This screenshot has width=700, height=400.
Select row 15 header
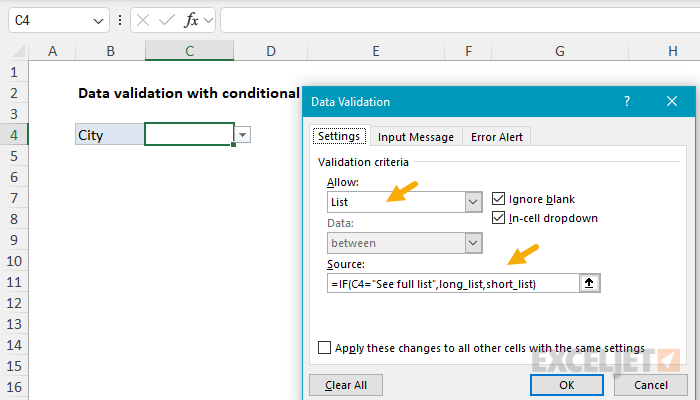pos(14,366)
